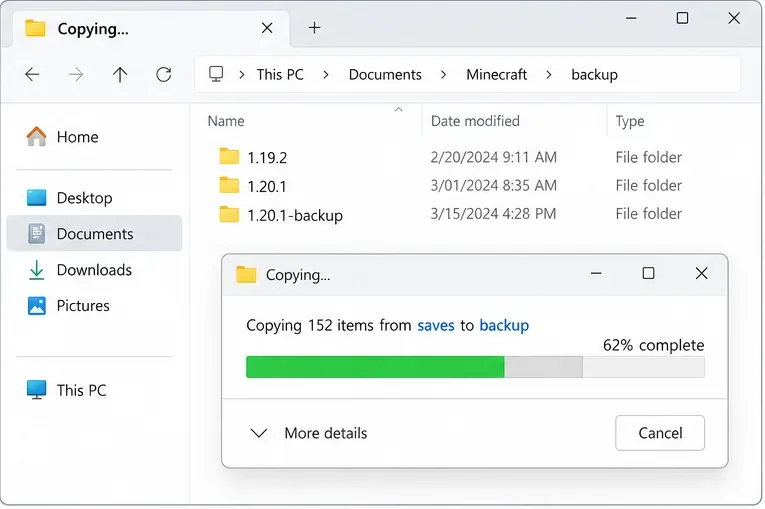765x509 pixels.
Task: Open Downloads in the sidebar
Action: (94, 270)
